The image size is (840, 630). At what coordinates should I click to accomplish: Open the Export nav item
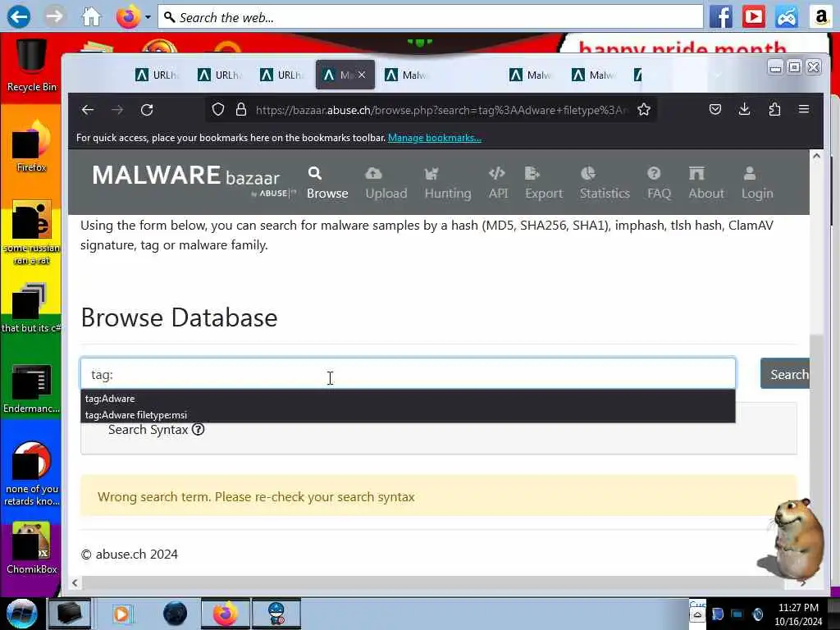(x=544, y=183)
